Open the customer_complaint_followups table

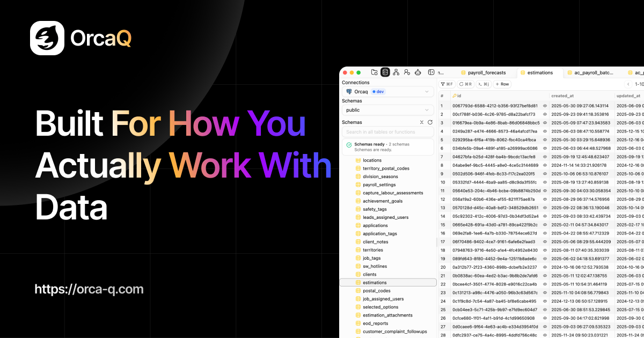(x=395, y=332)
